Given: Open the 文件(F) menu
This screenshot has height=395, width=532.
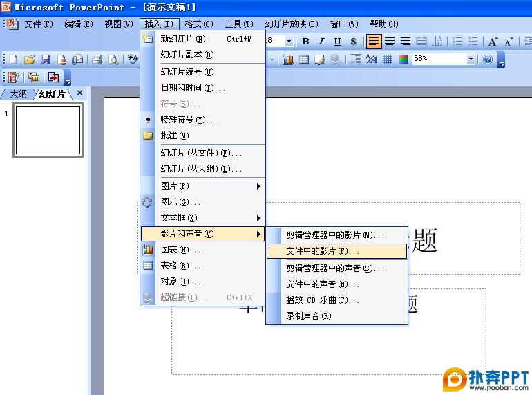Looking at the screenshot, I should click(38, 24).
